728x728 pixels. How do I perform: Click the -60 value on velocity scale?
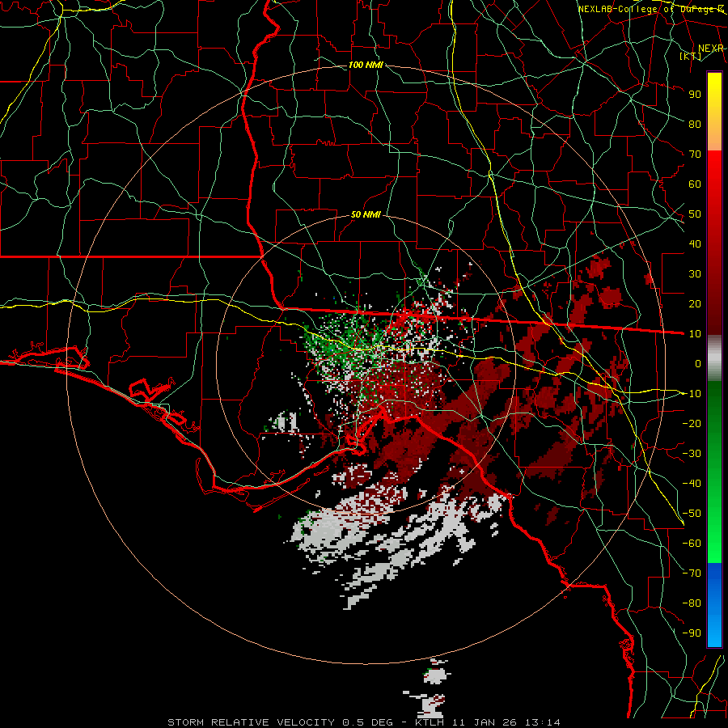coord(692,544)
